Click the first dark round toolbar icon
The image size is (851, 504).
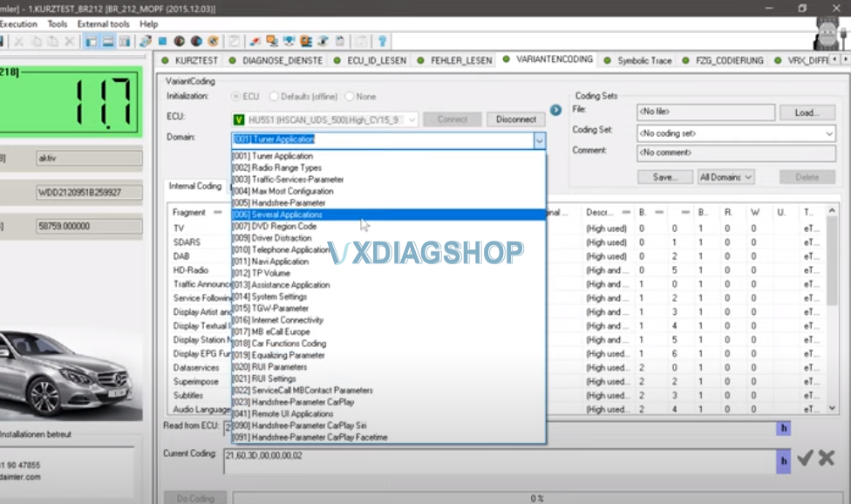click(179, 41)
